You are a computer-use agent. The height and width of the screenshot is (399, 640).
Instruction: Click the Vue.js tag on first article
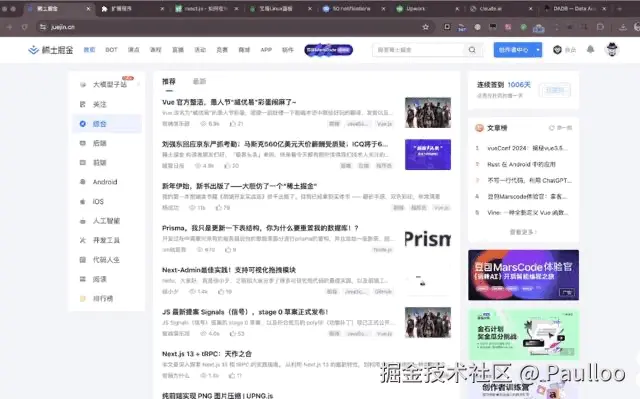pyautogui.click(x=384, y=124)
